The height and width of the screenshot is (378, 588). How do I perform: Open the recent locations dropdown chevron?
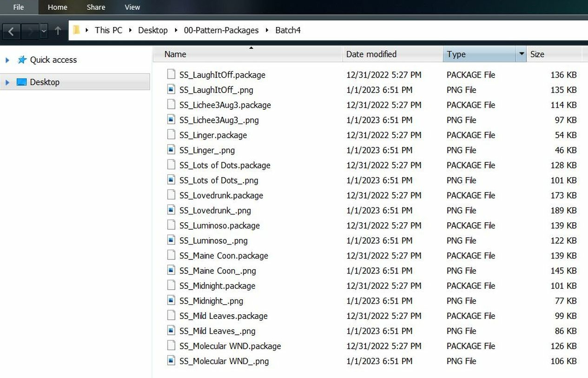(x=44, y=31)
